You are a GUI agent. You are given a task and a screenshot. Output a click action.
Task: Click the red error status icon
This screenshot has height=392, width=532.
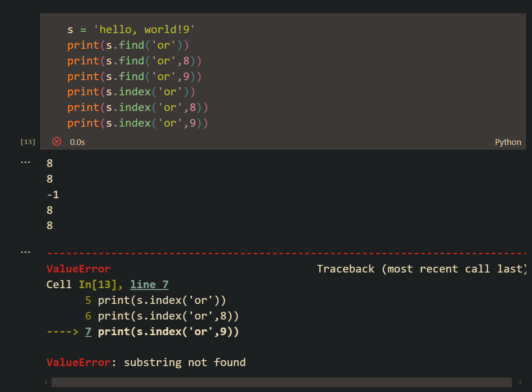point(56,142)
